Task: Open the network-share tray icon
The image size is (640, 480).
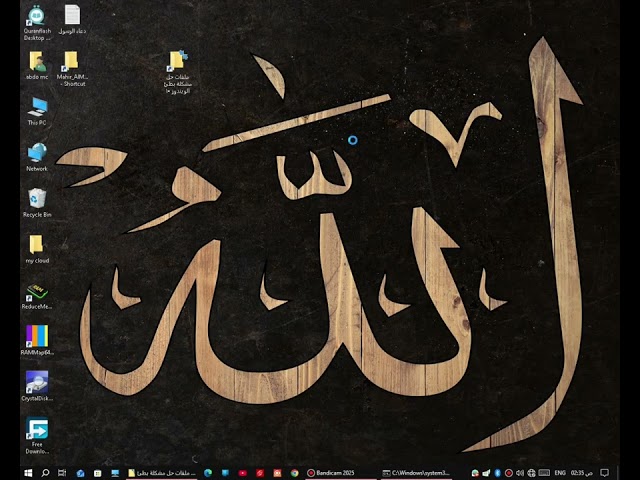Action: [x=487, y=473]
